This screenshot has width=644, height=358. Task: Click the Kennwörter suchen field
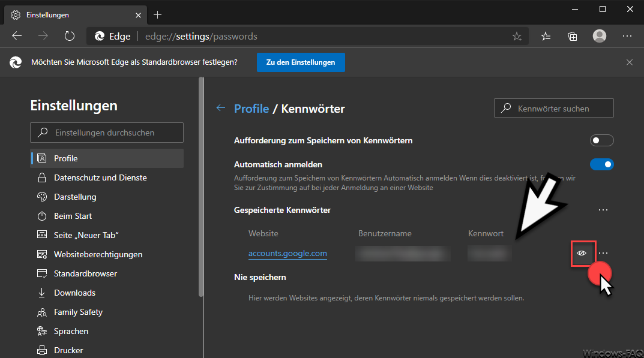[553, 109]
